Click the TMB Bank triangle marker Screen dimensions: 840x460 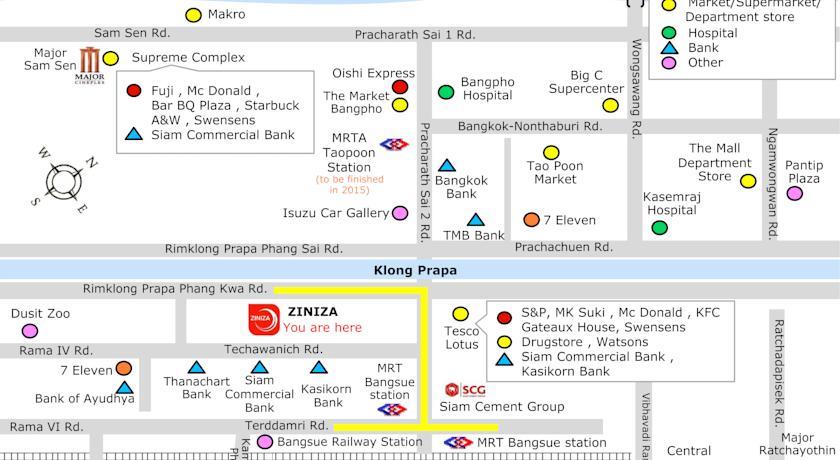click(476, 220)
